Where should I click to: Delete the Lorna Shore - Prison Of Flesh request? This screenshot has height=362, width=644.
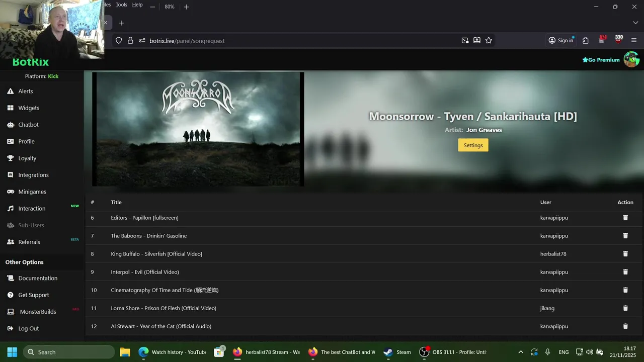625,308
